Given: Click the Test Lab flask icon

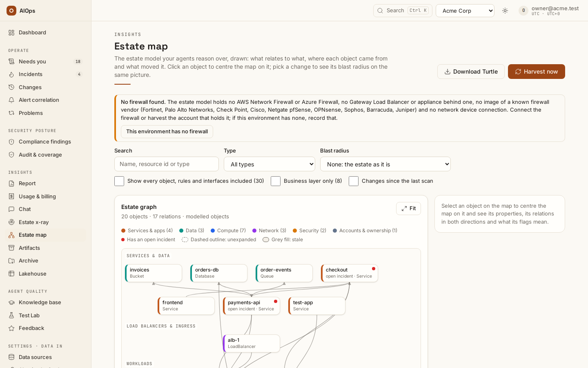Looking at the screenshot, I should (11, 315).
